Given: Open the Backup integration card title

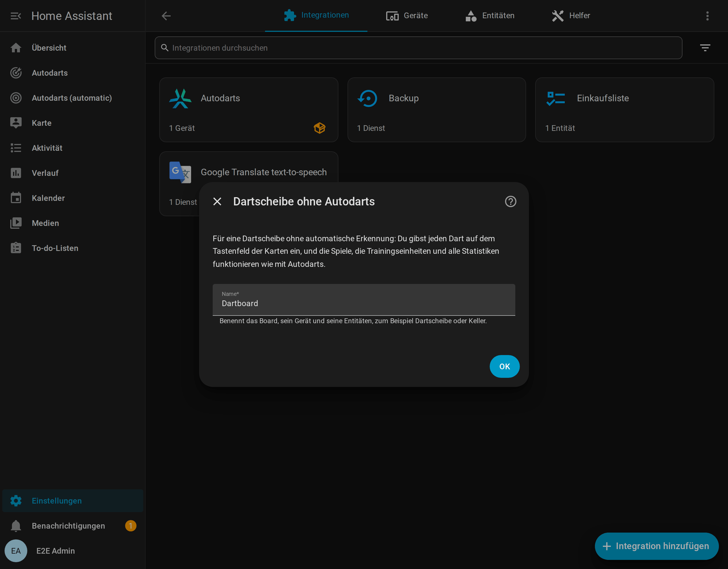Looking at the screenshot, I should pyautogui.click(x=403, y=98).
